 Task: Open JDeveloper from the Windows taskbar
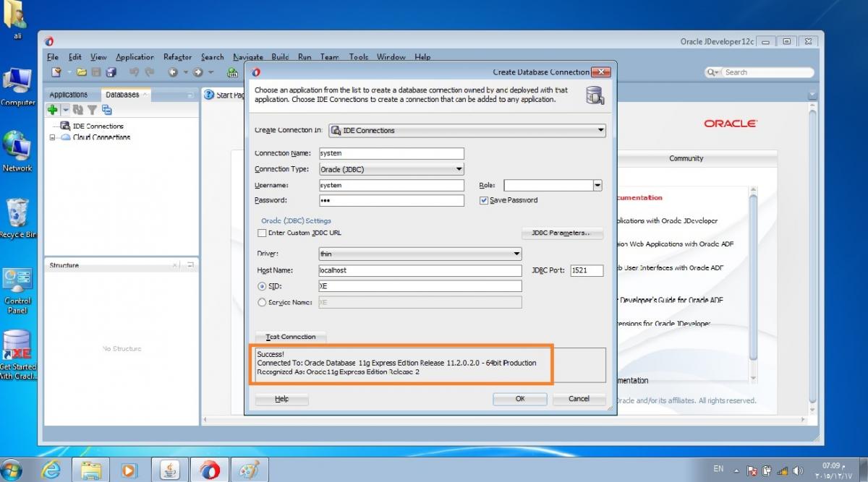pos(209,470)
